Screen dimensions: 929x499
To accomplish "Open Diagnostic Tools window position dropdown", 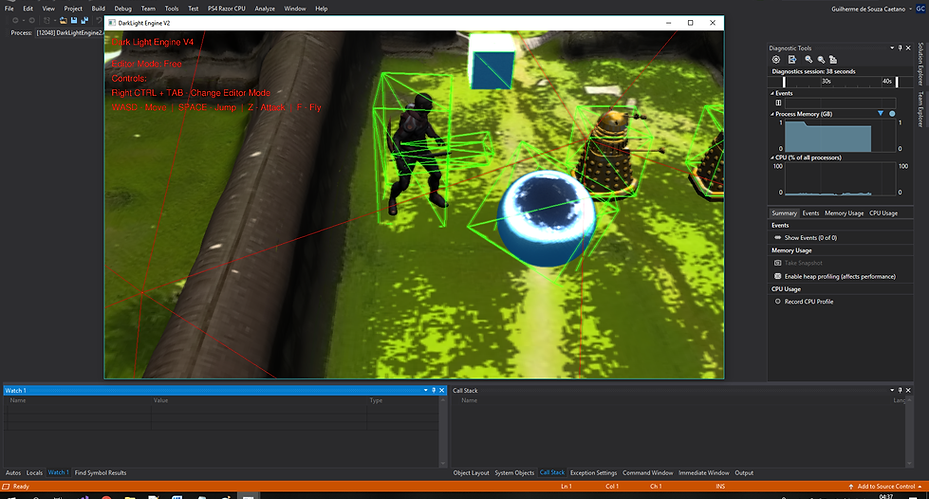I will pyautogui.click(x=892, y=48).
